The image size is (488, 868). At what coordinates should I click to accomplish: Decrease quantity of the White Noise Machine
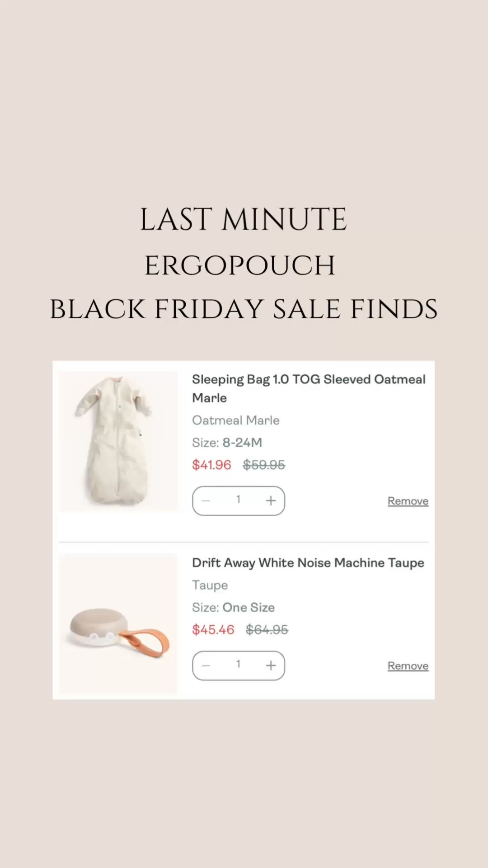point(206,665)
